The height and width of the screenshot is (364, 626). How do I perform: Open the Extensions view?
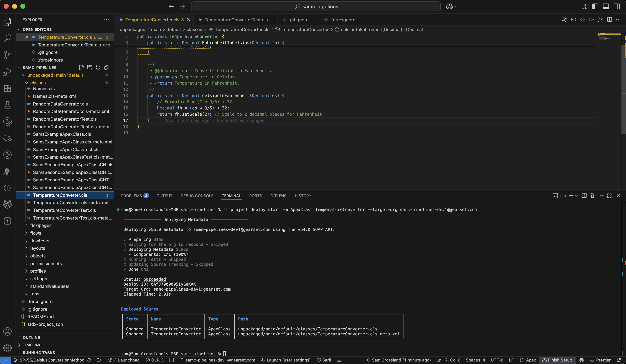pyautogui.click(x=7, y=88)
